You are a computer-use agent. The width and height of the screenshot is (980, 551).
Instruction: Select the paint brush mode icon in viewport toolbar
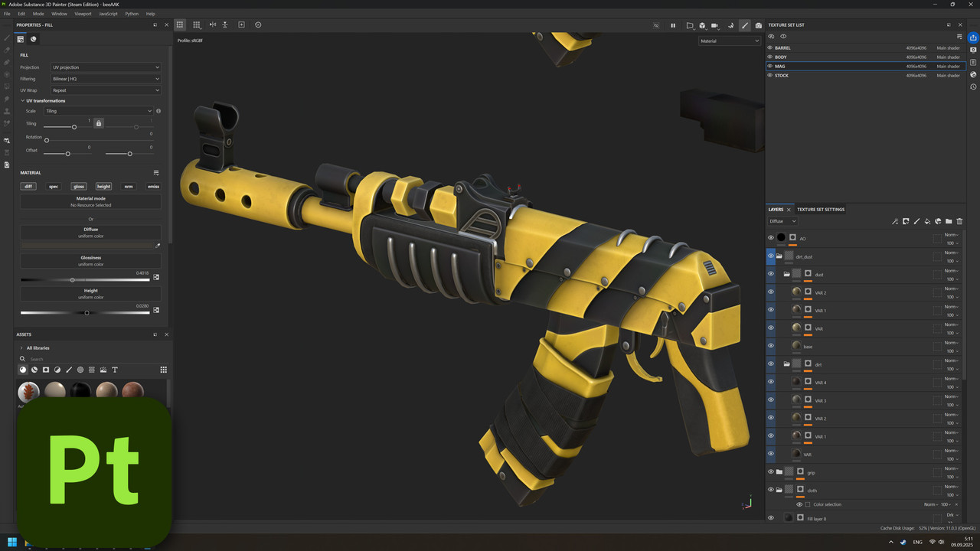coord(745,25)
